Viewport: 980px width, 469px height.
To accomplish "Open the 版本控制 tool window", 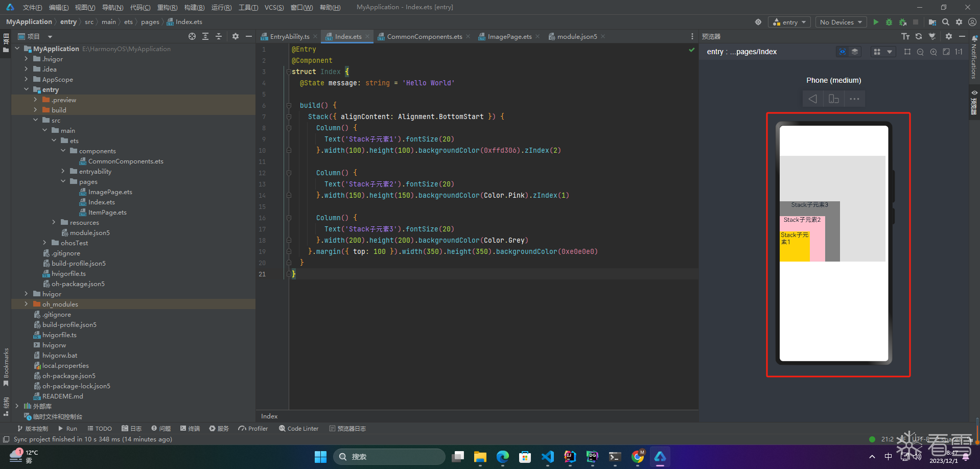I will click(33, 429).
